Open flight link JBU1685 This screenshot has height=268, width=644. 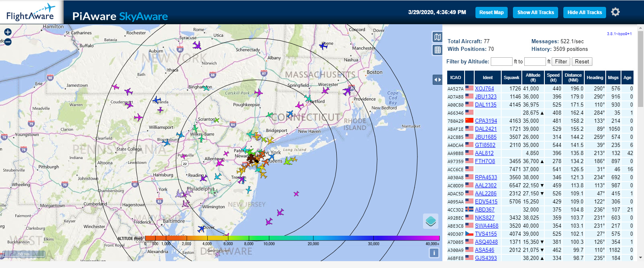[x=486, y=137]
